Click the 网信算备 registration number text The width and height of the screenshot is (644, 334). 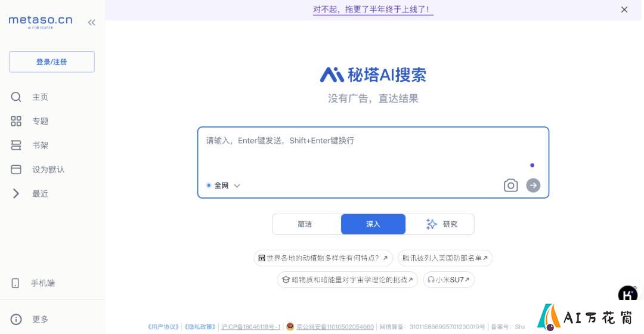pyautogui.click(x=432, y=327)
